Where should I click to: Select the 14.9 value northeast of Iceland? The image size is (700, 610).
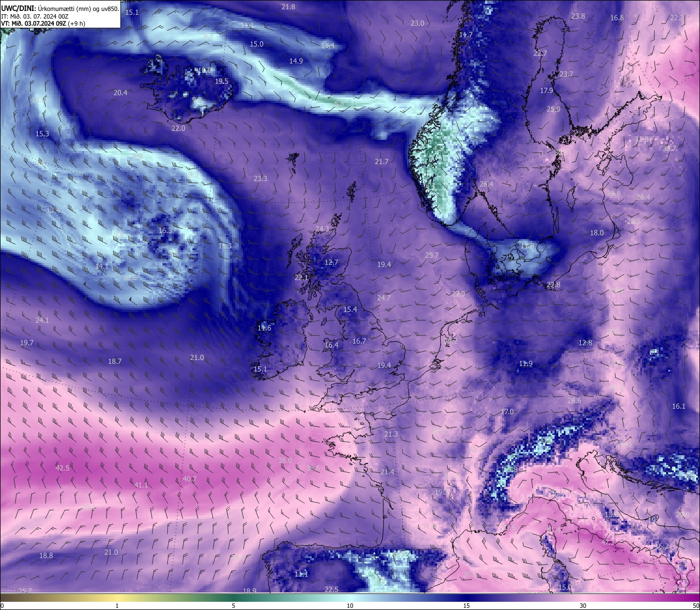pyautogui.click(x=296, y=61)
